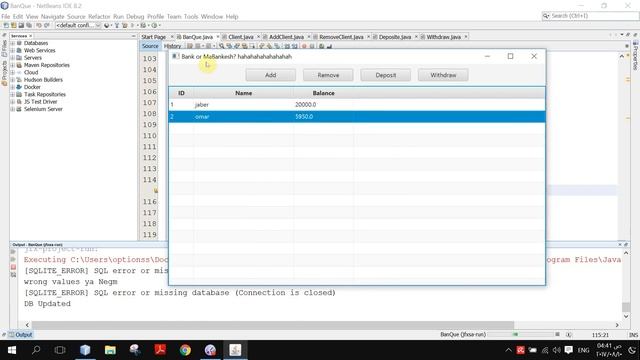Select the jaber row in the table
640x360 pixels.
[357, 104]
